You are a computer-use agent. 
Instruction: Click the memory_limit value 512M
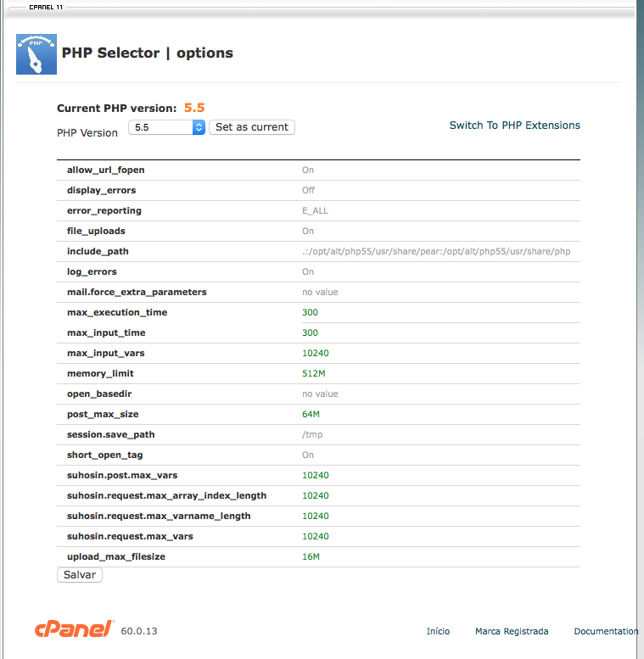[314, 374]
